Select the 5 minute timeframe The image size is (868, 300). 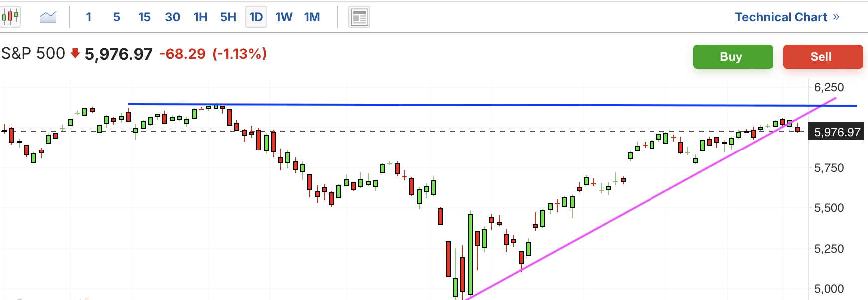click(x=117, y=17)
